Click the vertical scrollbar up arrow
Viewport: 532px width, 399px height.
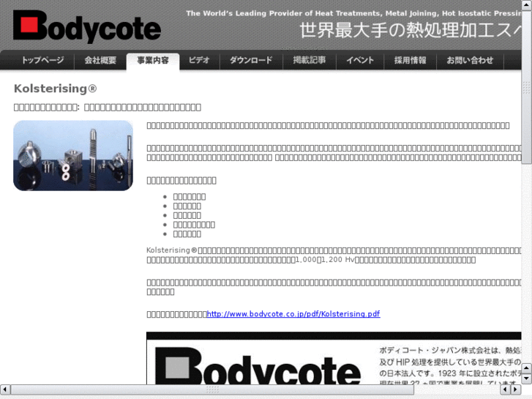click(x=527, y=4)
